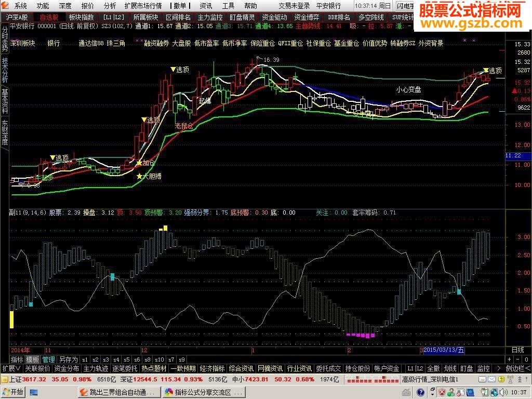
Task: Switch to 基本资料 view on left sidebar
Action: [4, 101]
